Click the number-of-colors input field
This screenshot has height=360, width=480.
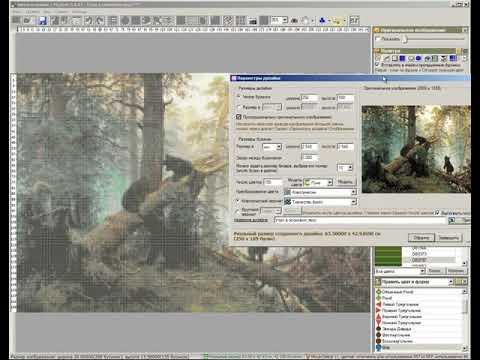pyautogui.click(x=273, y=182)
